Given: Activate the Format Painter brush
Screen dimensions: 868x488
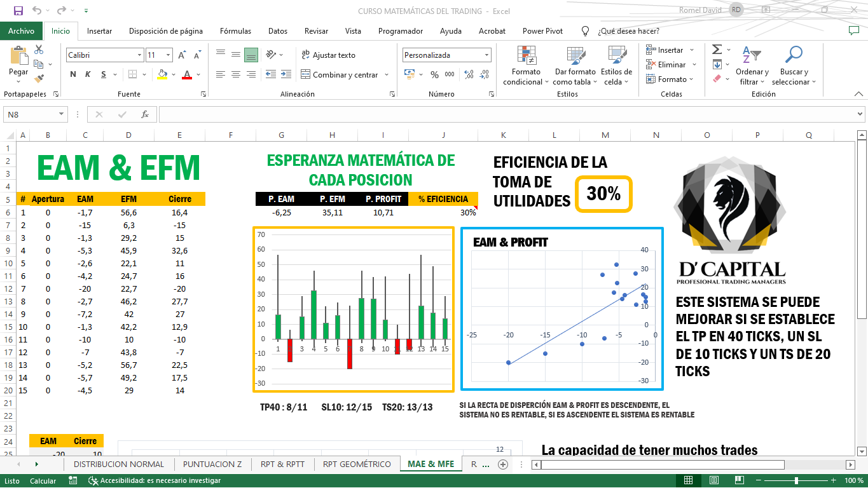Looking at the screenshot, I should [39, 79].
